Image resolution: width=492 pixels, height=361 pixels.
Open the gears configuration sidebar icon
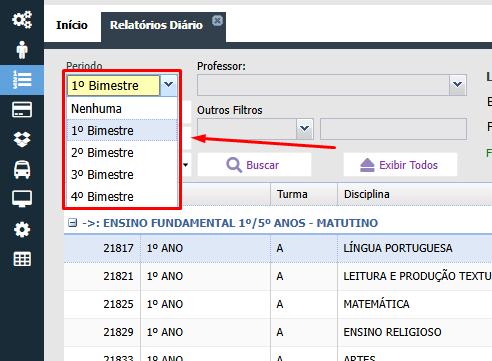[22, 20]
